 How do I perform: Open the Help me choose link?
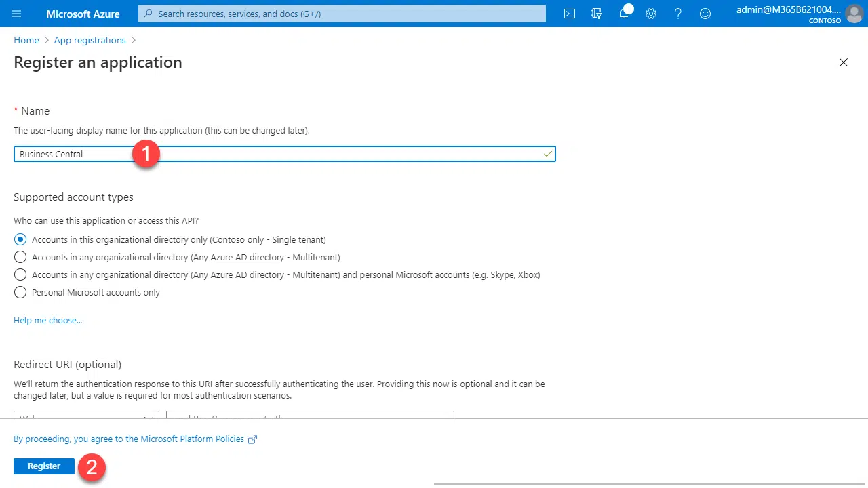coord(47,320)
